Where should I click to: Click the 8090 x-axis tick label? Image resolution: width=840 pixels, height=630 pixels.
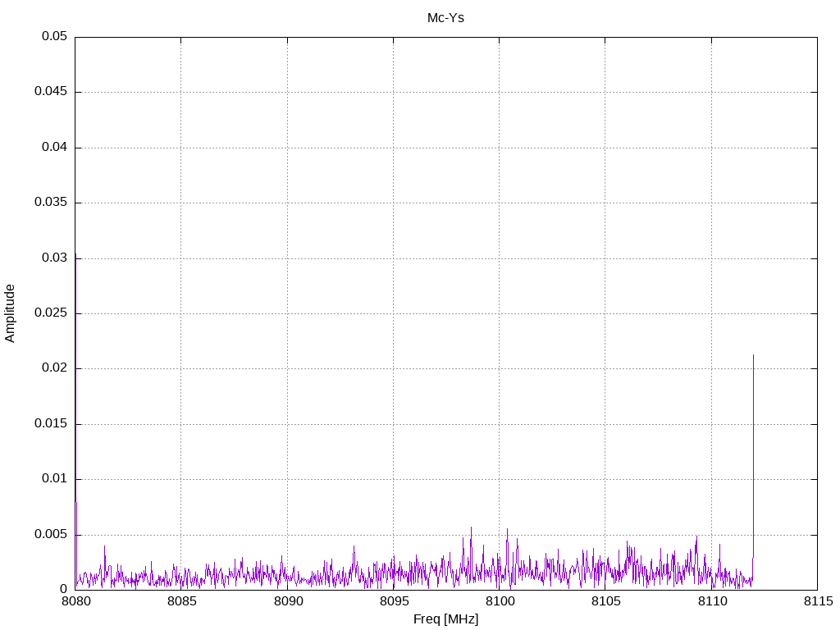(287, 603)
